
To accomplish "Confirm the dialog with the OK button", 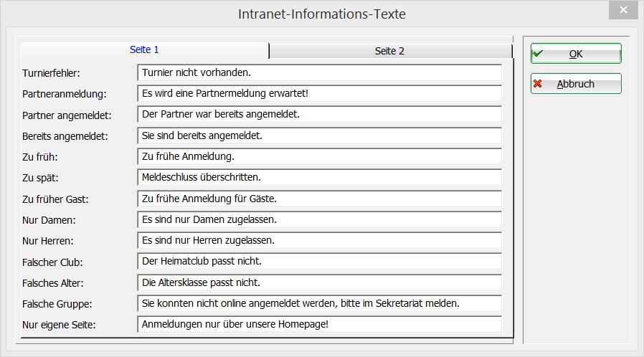I will point(576,54).
